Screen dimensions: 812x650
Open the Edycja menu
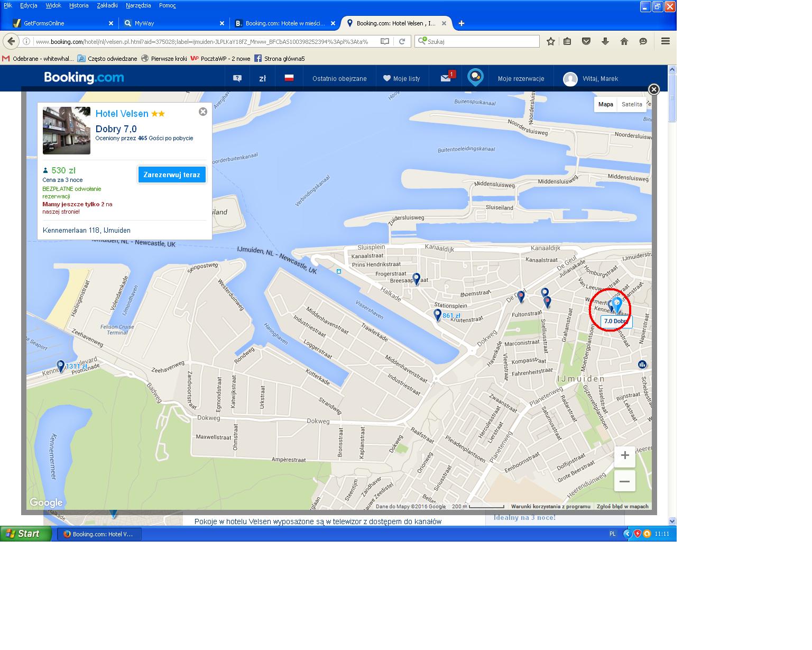(x=29, y=5)
